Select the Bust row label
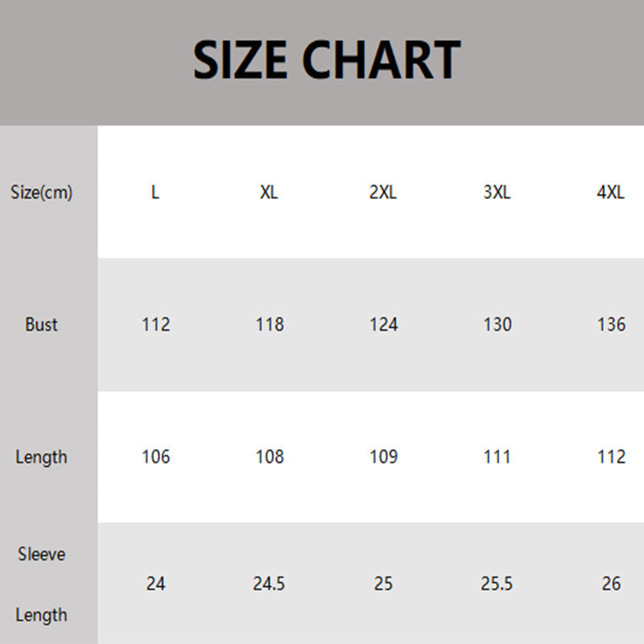 point(41,324)
